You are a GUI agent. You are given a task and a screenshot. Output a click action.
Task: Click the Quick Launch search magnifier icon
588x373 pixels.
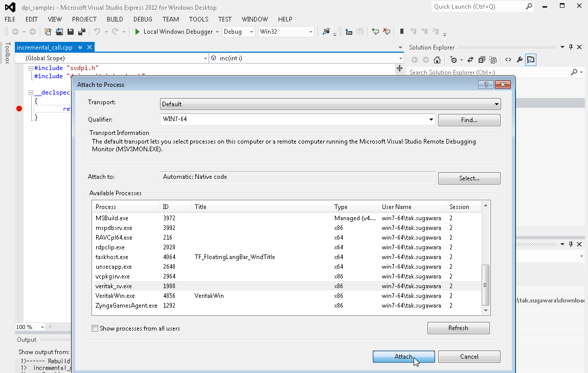tap(529, 6)
